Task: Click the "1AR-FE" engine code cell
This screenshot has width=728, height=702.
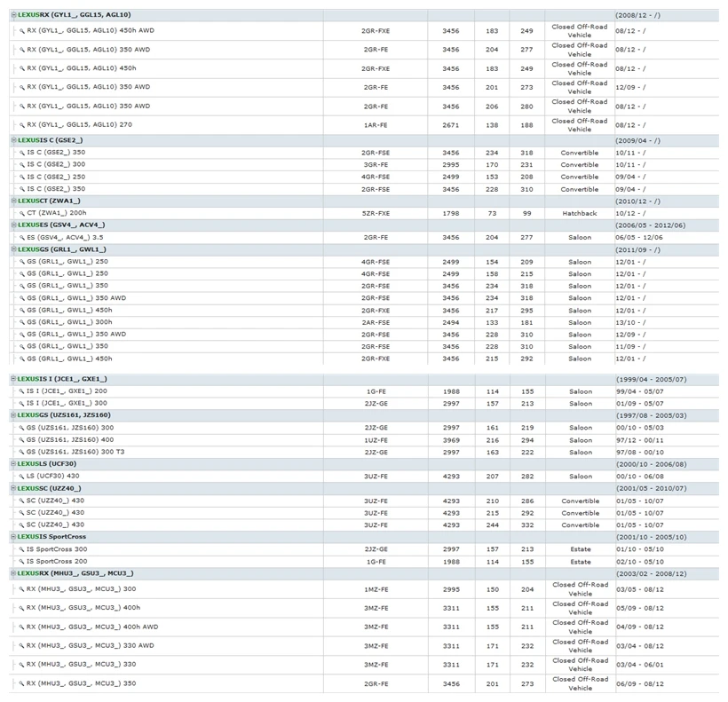Action: 376,125
